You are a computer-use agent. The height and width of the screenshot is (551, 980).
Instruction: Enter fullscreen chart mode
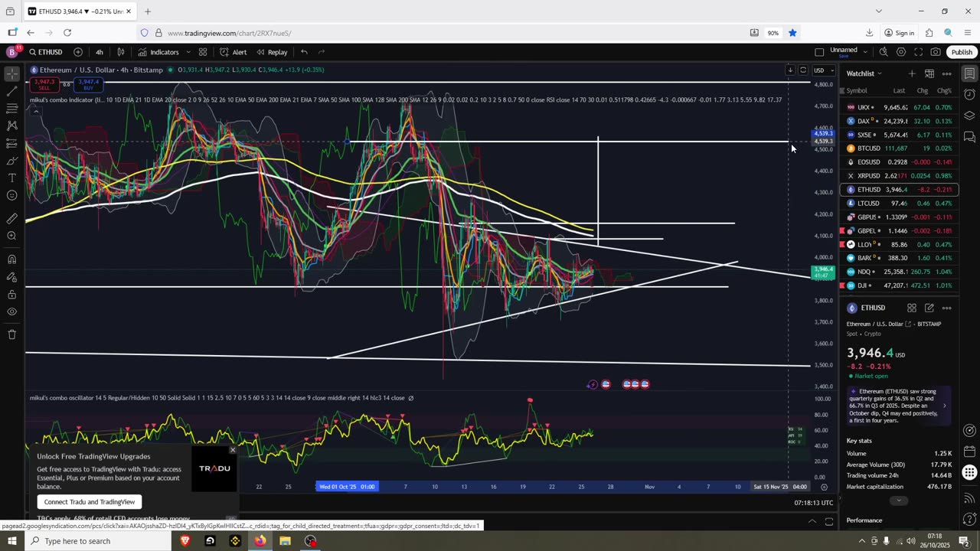point(919,52)
